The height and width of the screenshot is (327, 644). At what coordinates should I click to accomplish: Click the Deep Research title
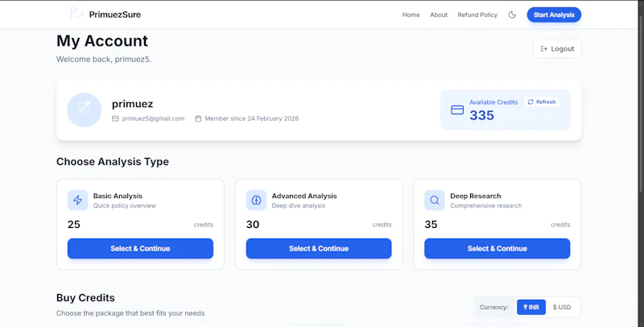click(x=476, y=196)
